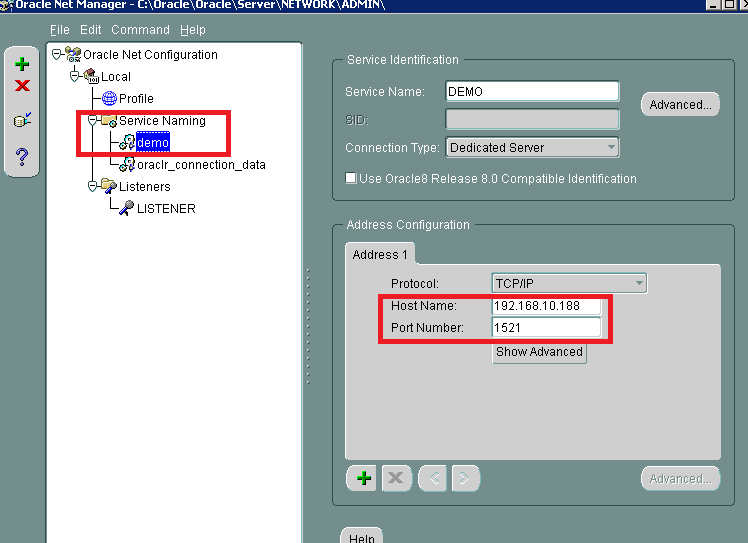This screenshot has height=543, width=748.
Task: Click Advanced button in Address Configuration
Action: [680, 479]
